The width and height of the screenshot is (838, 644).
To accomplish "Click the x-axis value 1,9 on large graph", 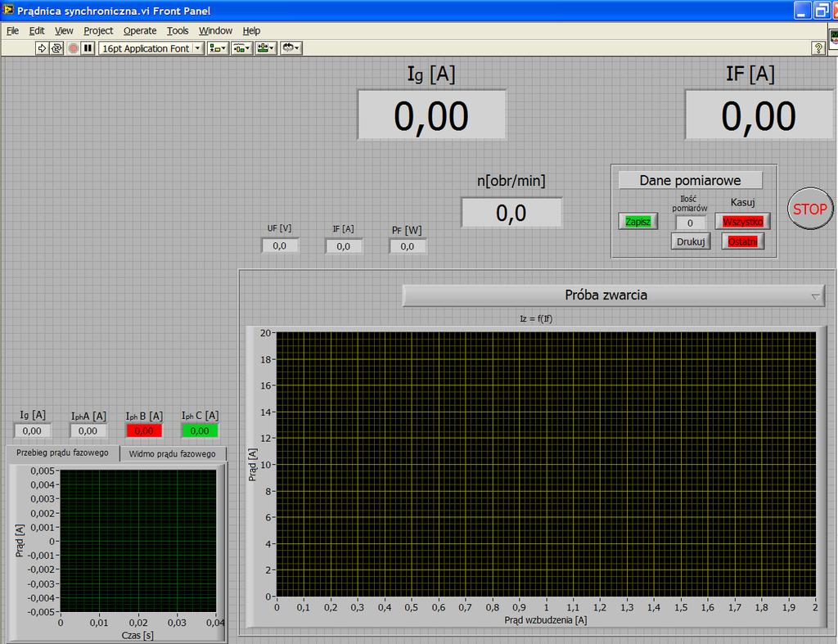I will click(x=788, y=607).
